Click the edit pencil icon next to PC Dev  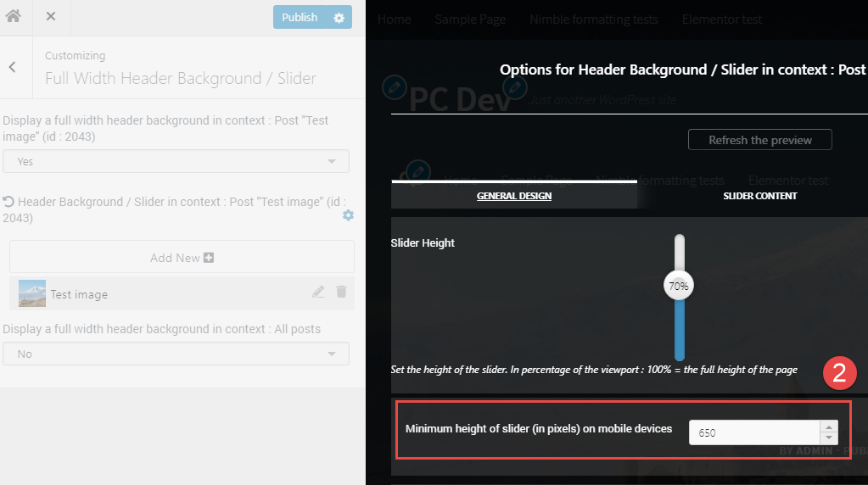394,86
